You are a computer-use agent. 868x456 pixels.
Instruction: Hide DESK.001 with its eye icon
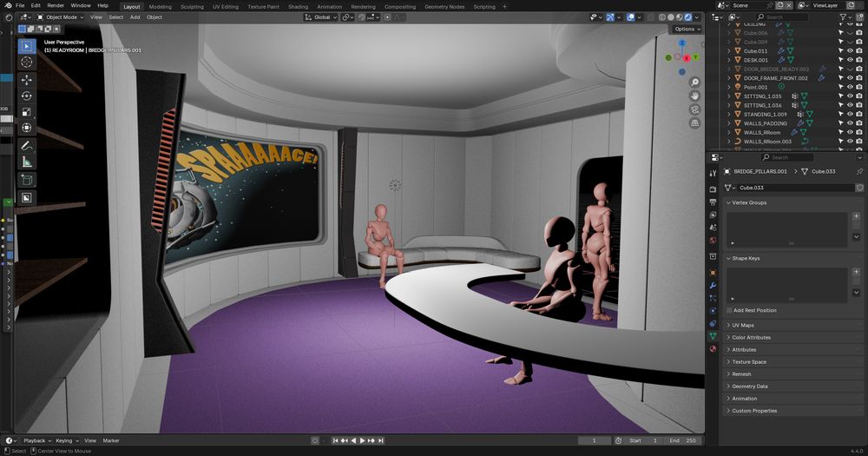(851, 60)
